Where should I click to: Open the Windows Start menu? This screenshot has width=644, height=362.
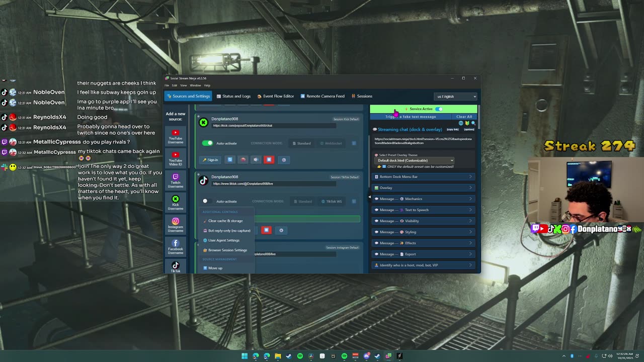click(x=245, y=356)
